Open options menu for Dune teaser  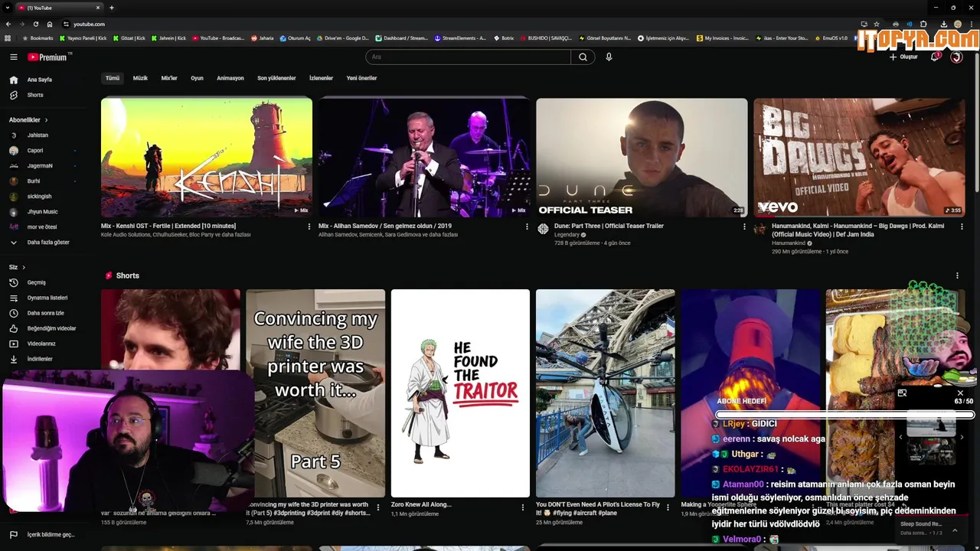(x=744, y=227)
